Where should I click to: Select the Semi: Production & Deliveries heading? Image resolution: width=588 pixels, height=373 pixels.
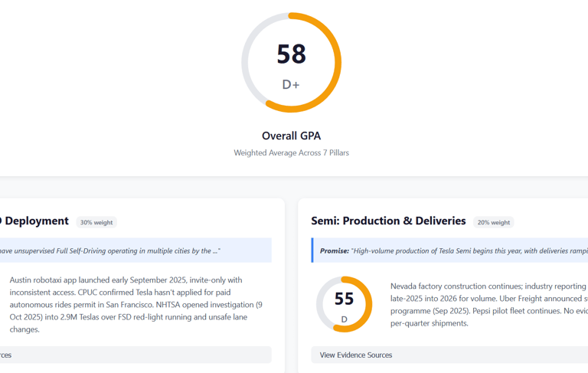point(388,221)
